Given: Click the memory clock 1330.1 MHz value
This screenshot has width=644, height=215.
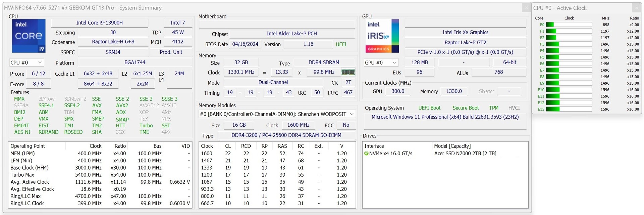Looking at the screenshot, I should pos(241,72).
